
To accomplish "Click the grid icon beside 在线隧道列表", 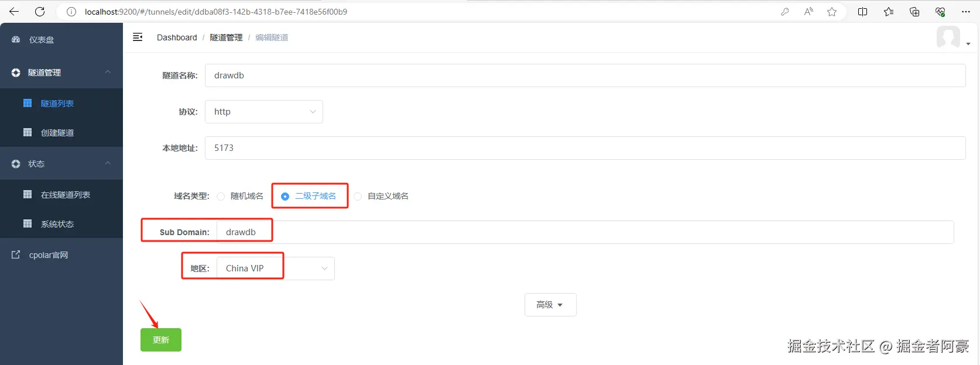I will click(x=28, y=194).
